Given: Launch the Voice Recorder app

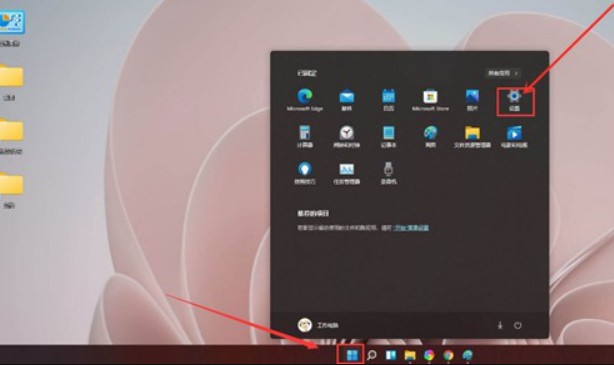Looking at the screenshot, I should coord(388,173).
